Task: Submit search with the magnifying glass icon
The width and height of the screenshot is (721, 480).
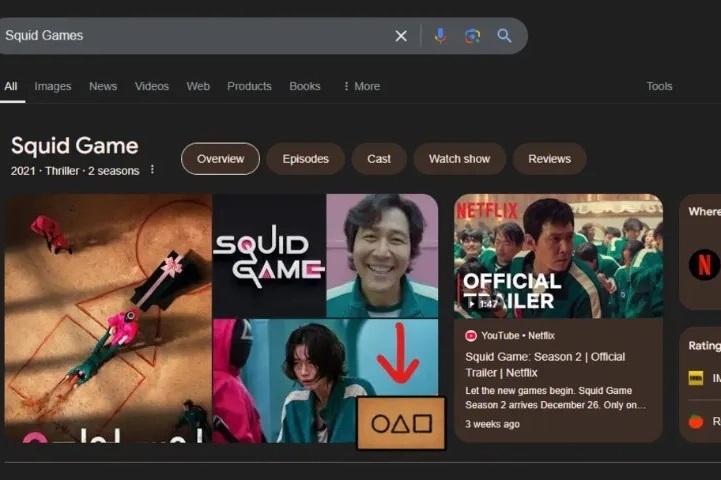Action: (504, 36)
